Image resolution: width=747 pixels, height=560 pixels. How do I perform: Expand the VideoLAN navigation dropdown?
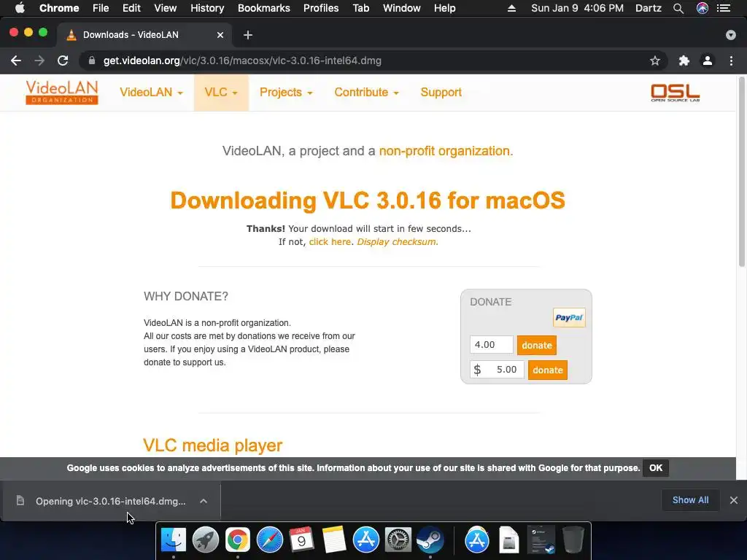tap(151, 93)
